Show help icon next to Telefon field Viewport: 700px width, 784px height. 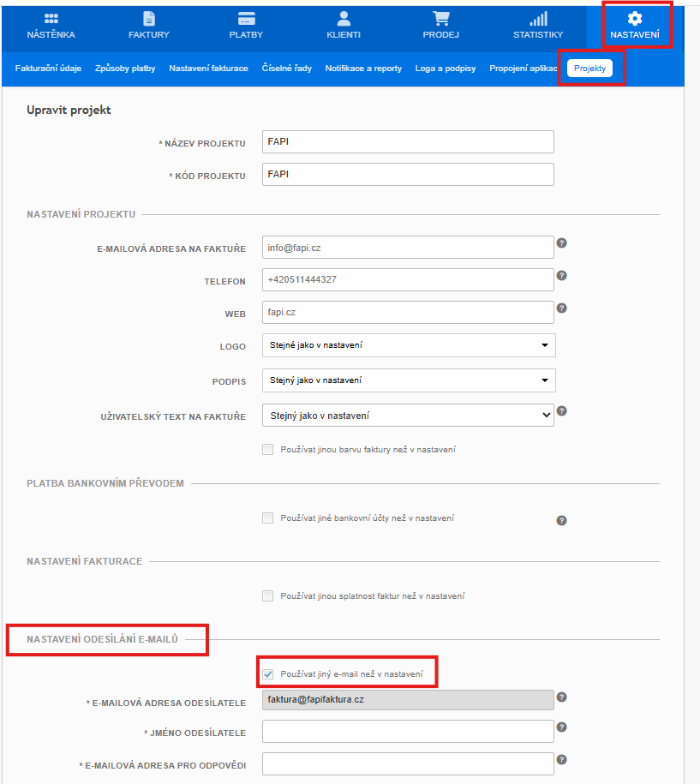click(561, 276)
